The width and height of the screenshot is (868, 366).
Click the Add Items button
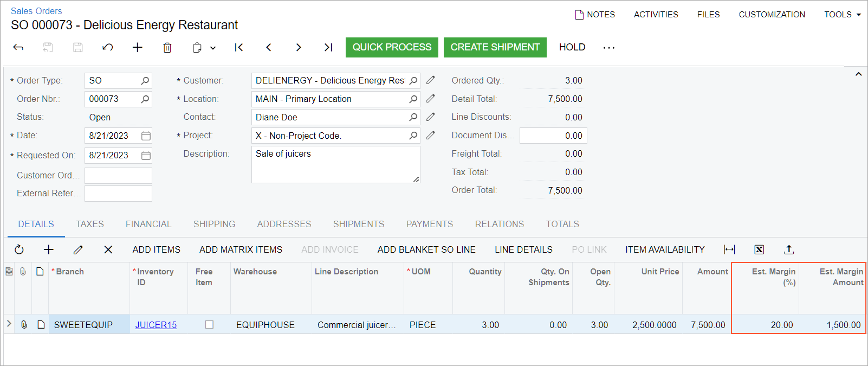[x=157, y=249]
